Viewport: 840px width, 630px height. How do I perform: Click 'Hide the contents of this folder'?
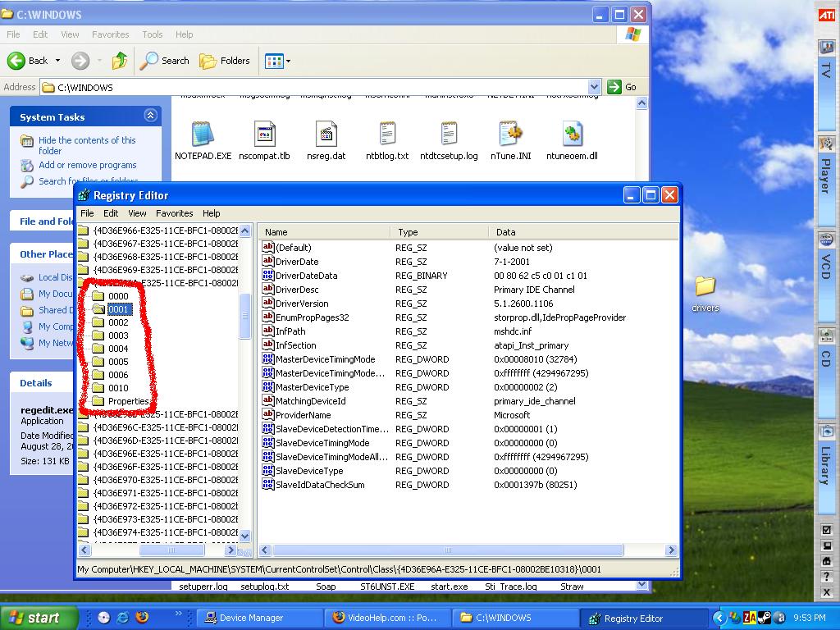click(x=87, y=145)
